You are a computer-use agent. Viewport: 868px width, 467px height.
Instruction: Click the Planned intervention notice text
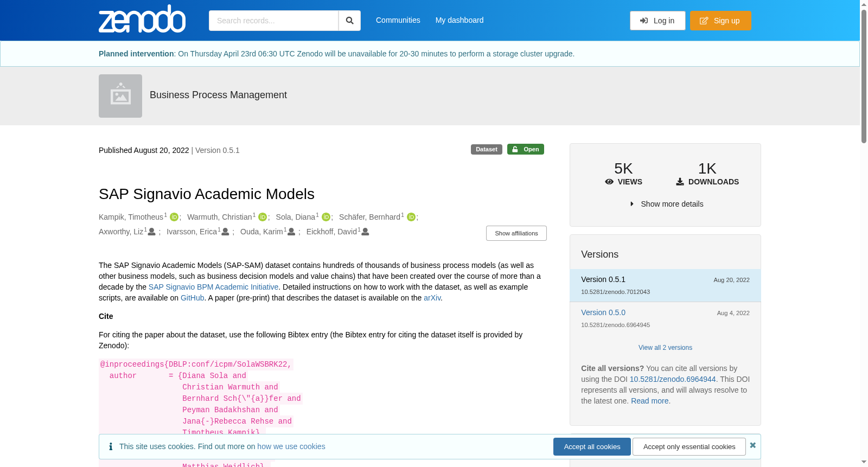click(336, 54)
